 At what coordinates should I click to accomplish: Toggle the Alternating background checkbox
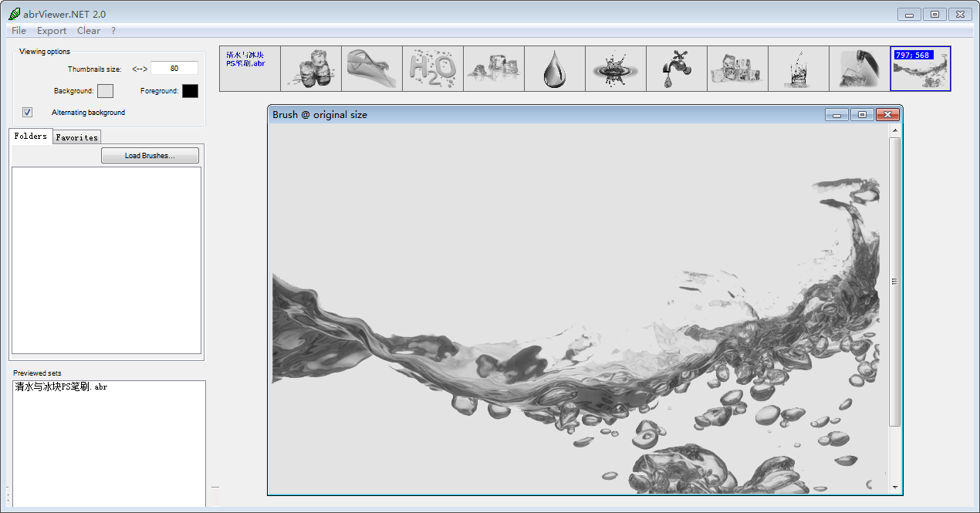coord(28,113)
